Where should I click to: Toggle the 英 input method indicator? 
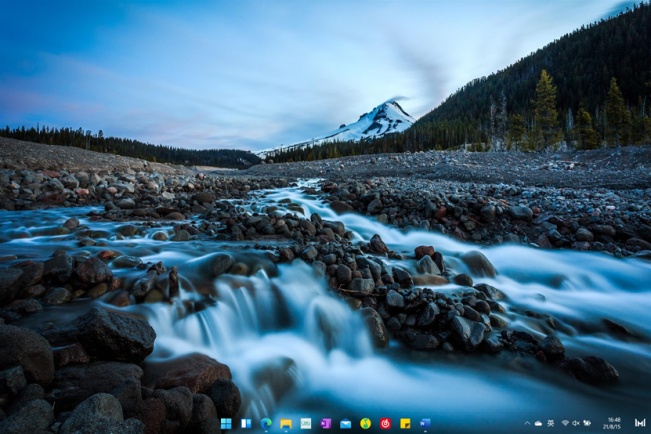(x=550, y=423)
